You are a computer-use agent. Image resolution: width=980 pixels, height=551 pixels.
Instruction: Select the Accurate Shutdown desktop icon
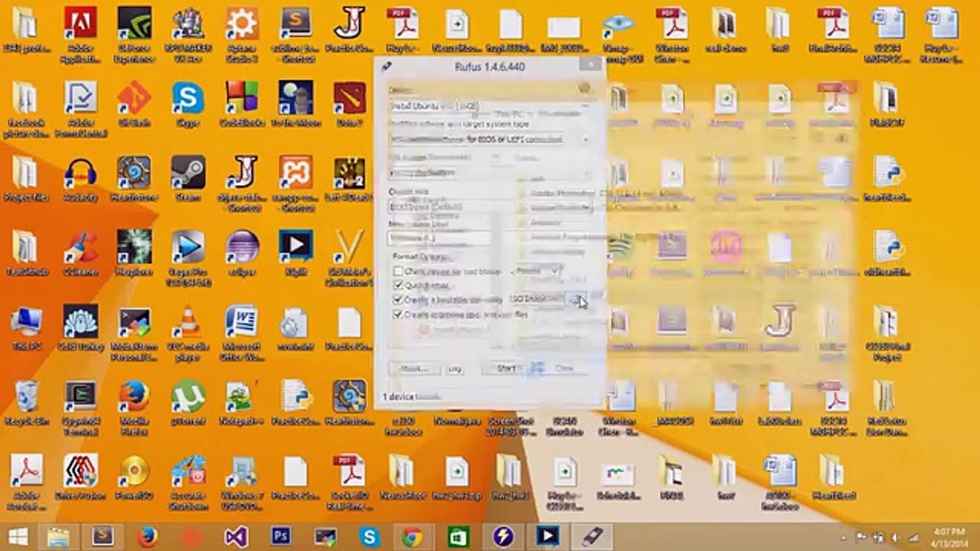click(188, 482)
